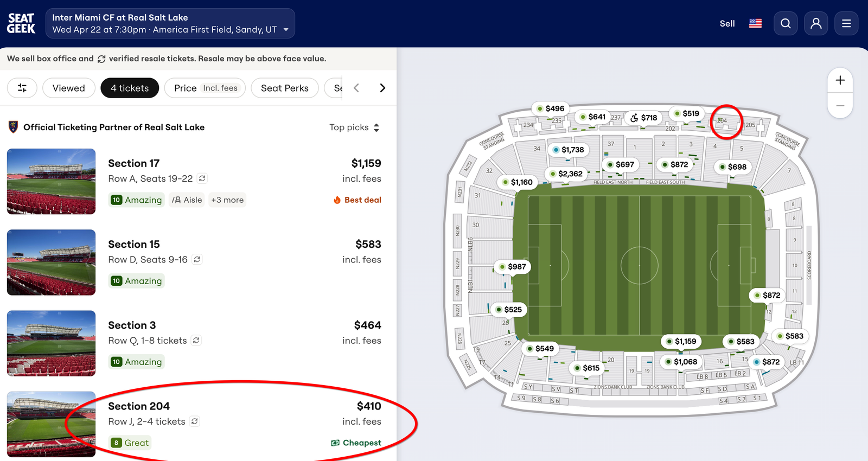
Task: Open the Section 15 seat view thumbnail
Action: tap(51, 262)
